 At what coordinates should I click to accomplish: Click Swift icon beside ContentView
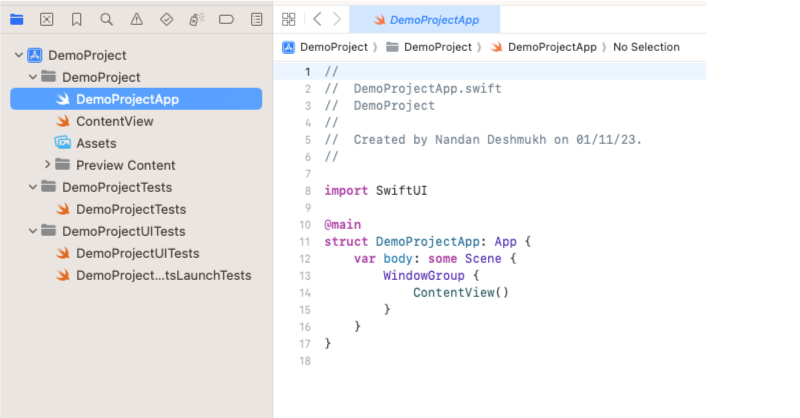pyautogui.click(x=63, y=121)
